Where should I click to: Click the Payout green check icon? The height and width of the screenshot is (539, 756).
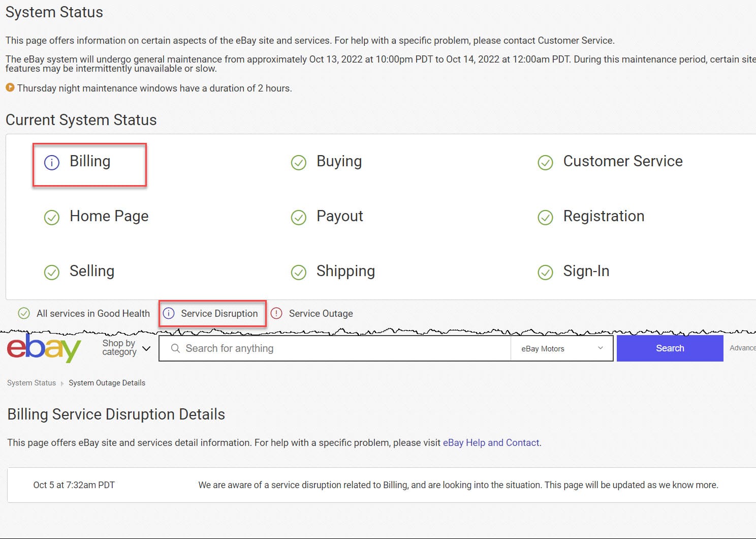299,217
